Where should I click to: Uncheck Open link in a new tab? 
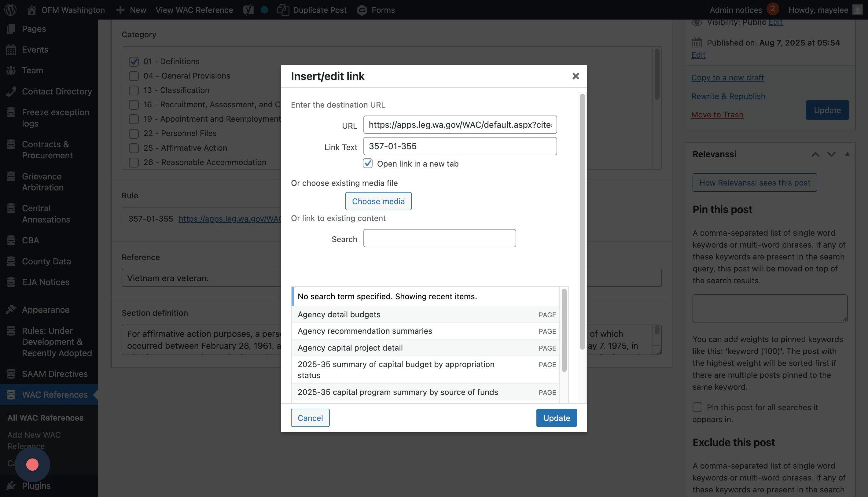tap(368, 164)
